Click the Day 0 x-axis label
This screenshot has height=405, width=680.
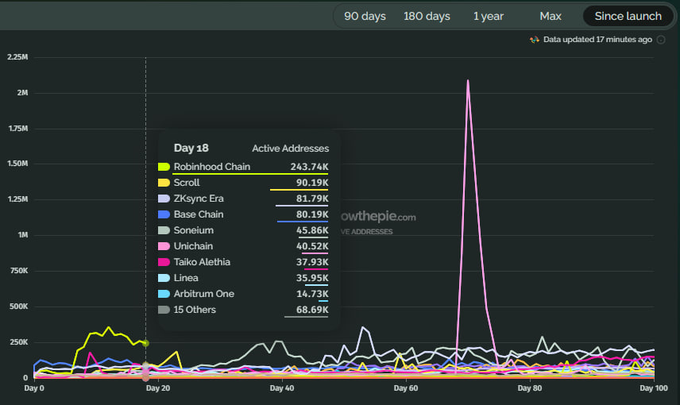[34, 388]
